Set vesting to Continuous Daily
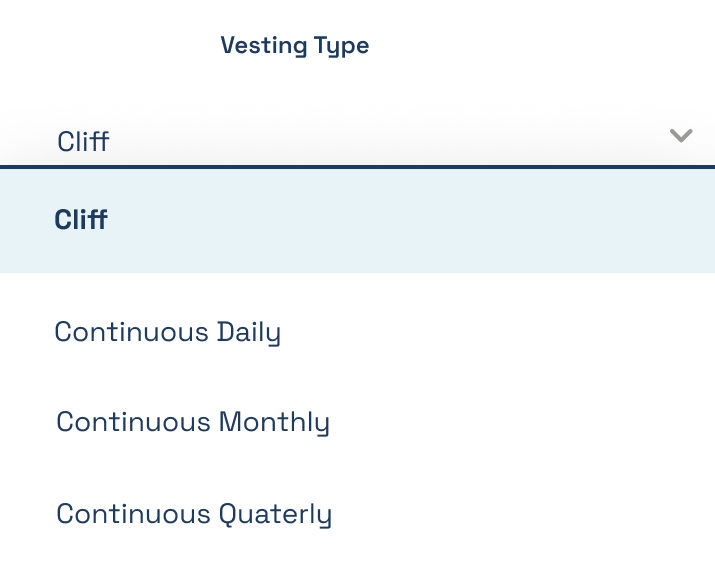 point(358,332)
